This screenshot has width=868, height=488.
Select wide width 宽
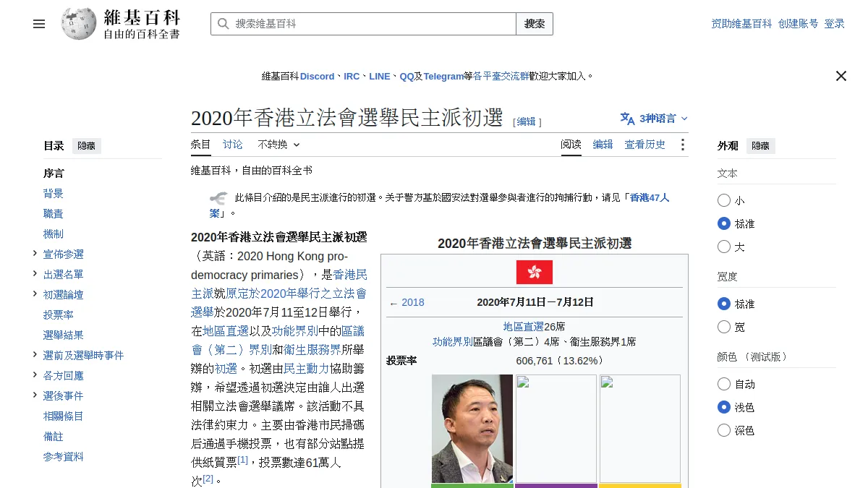pyautogui.click(x=724, y=327)
